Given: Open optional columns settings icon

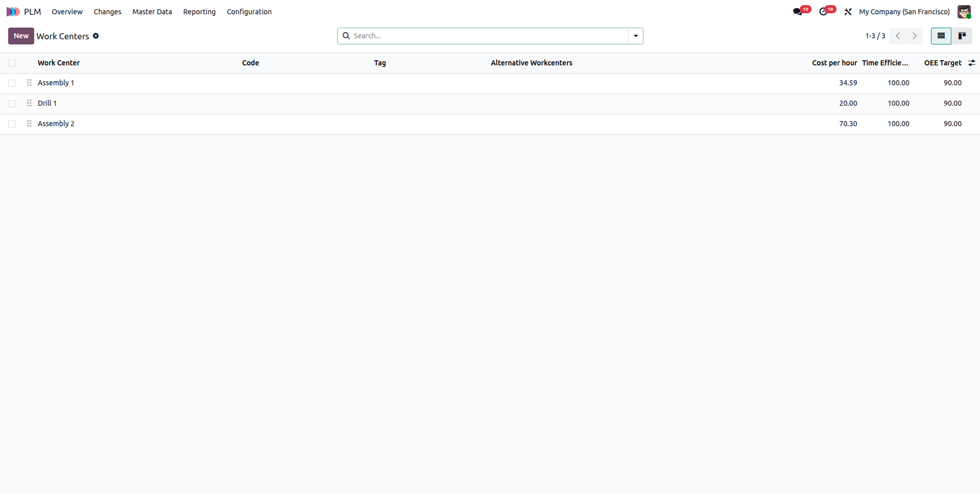Looking at the screenshot, I should tap(971, 63).
